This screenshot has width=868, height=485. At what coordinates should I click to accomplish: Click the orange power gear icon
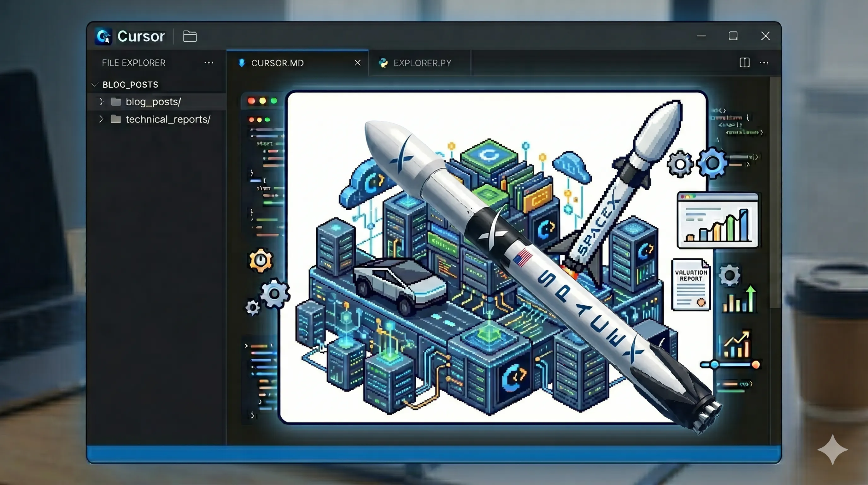pos(261,260)
